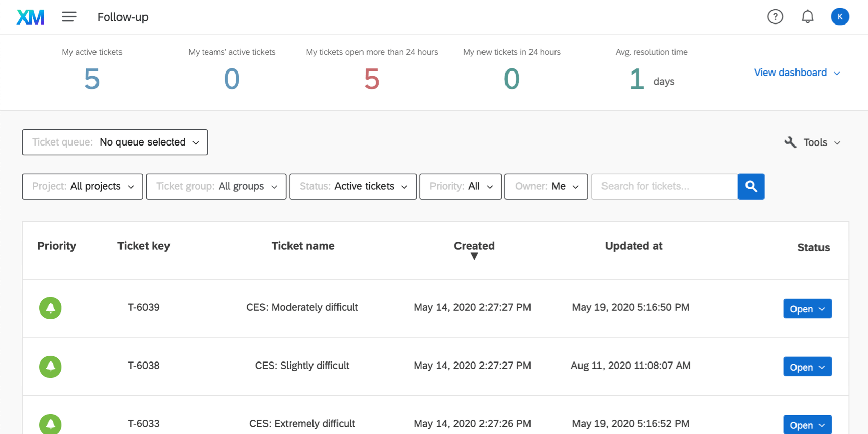Expand the View dashboard link

797,73
